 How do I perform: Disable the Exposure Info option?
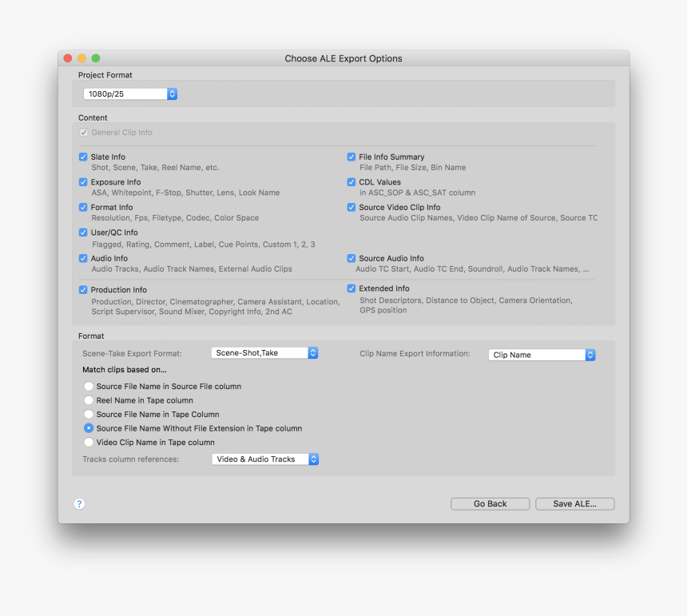tap(82, 182)
